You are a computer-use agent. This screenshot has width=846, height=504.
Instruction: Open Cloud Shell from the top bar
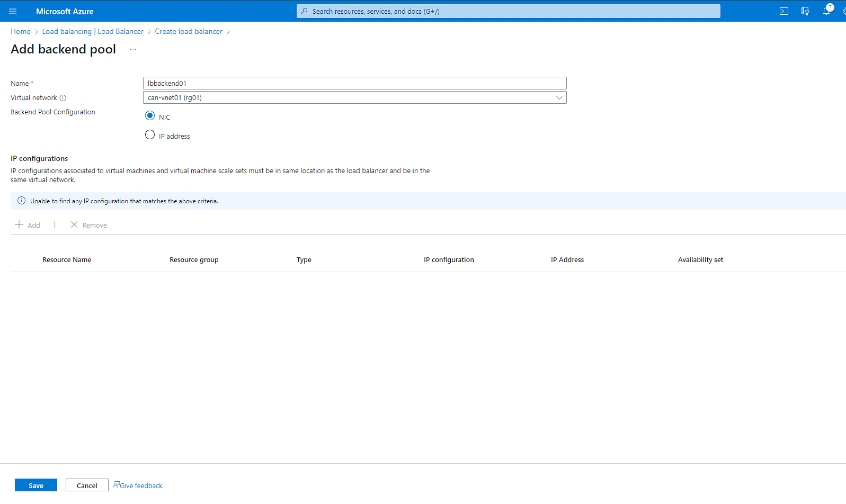[x=784, y=11]
